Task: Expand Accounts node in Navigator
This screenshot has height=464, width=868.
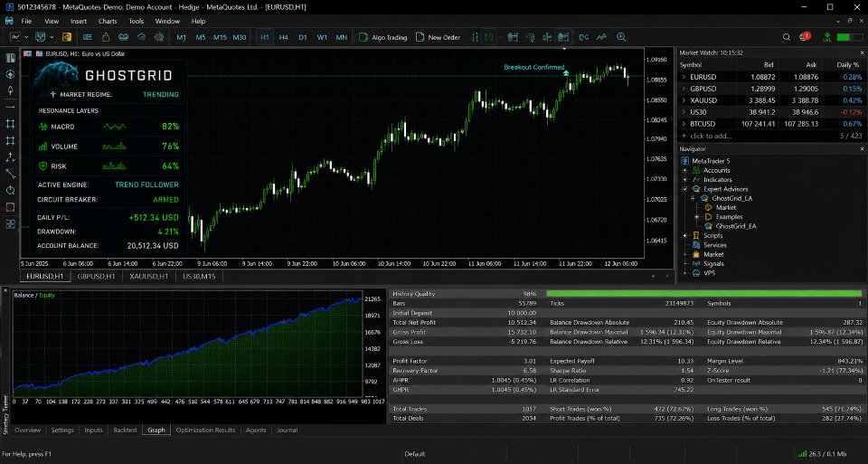Action: coord(684,171)
